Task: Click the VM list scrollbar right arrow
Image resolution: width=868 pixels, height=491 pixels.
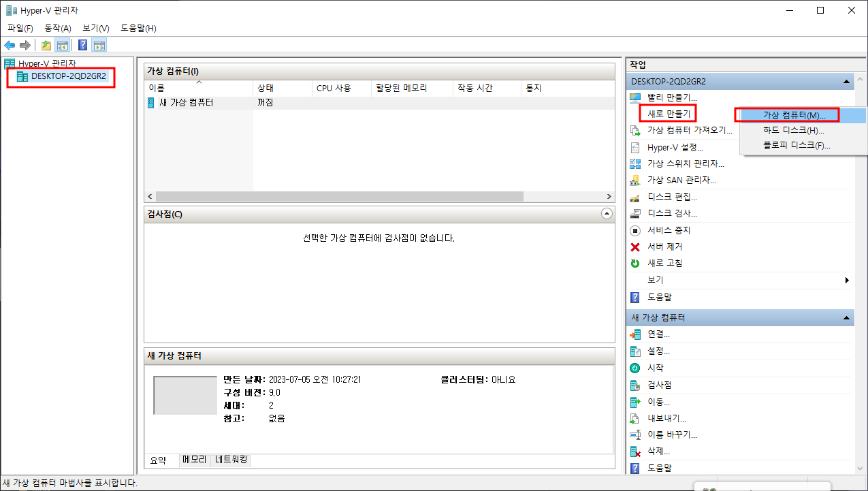Action: pos(609,196)
